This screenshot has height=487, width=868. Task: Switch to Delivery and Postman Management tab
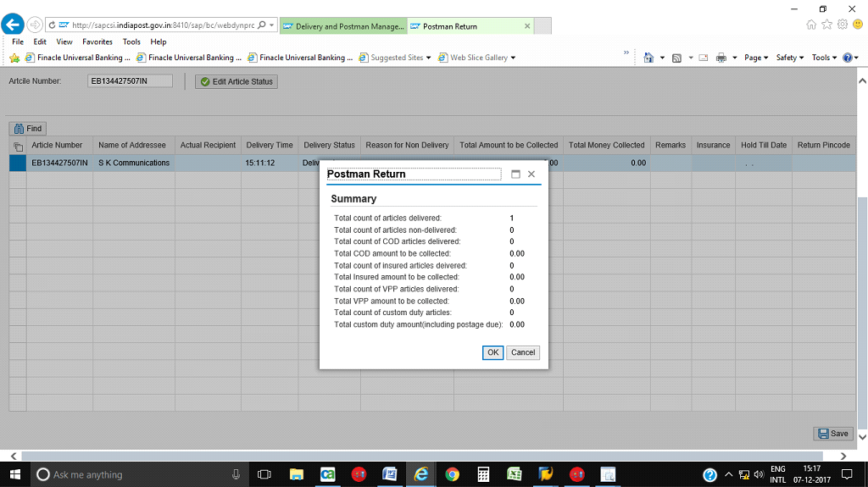click(342, 26)
